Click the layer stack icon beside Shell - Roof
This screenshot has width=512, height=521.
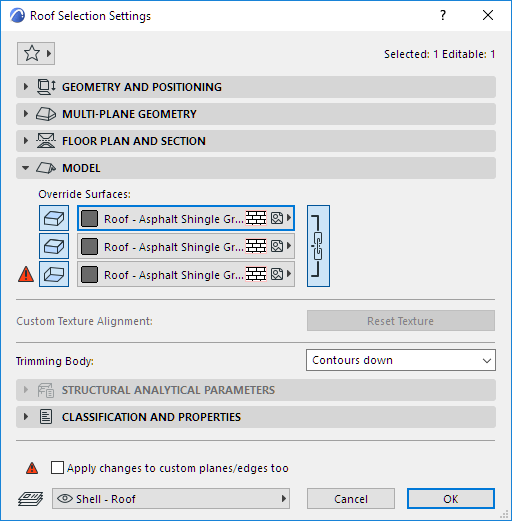[x=30, y=499]
